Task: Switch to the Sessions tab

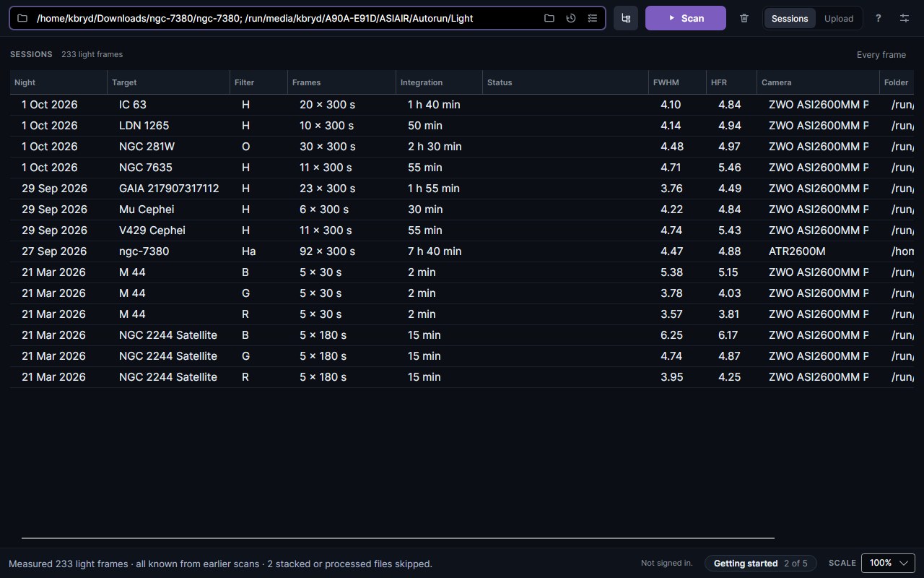Action: 790,18
